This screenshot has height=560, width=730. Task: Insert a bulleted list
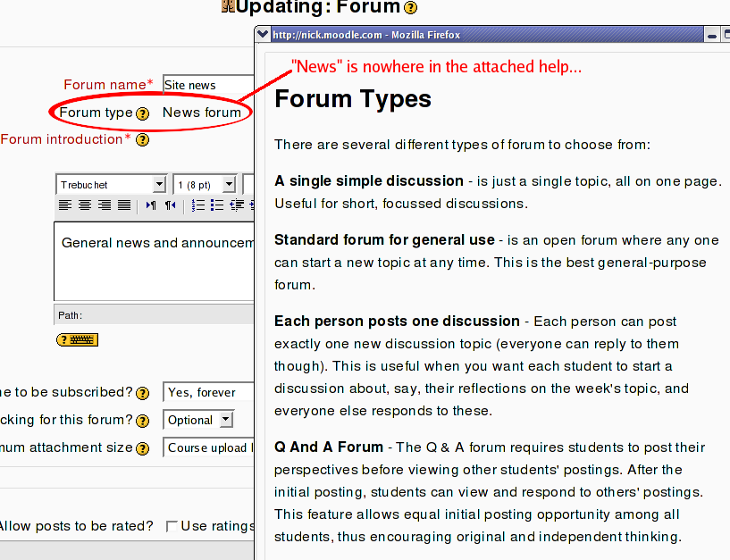[x=217, y=205]
